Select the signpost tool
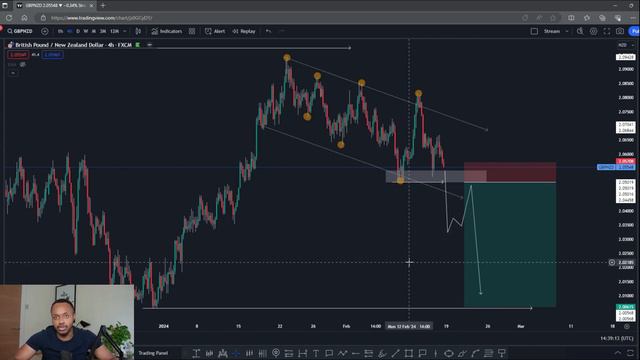 (x=502, y=353)
